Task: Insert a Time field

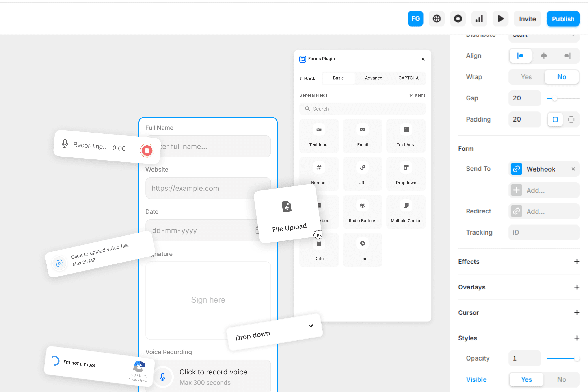Action: 362,250
